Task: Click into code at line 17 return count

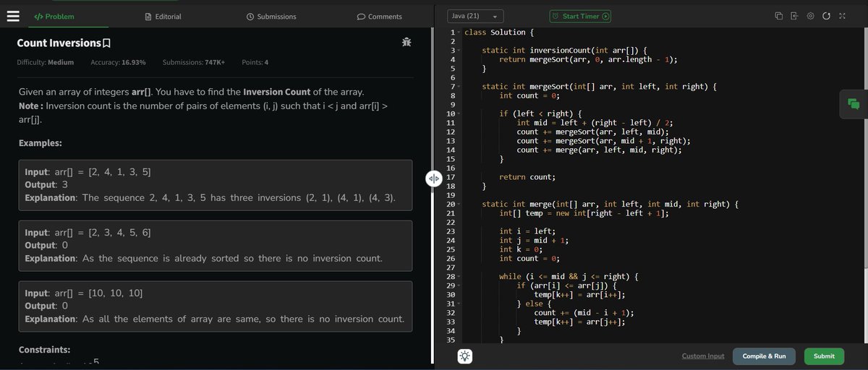Action: click(527, 177)
